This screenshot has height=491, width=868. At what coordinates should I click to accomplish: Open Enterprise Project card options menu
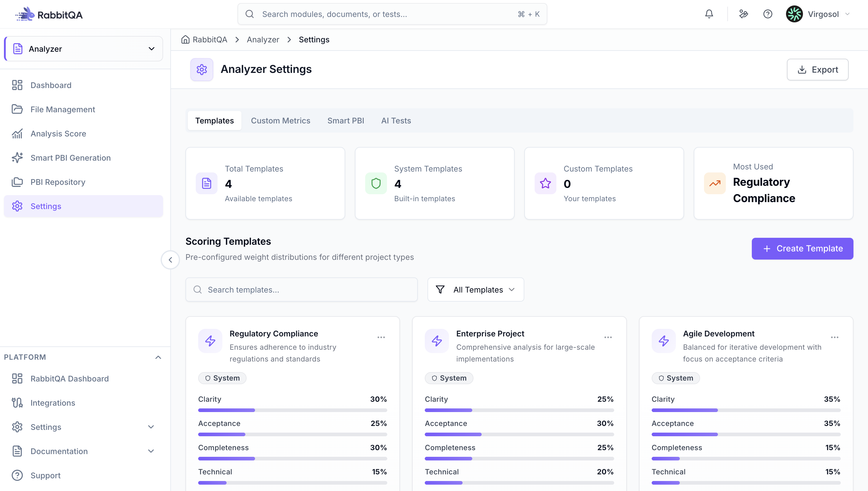608,337
